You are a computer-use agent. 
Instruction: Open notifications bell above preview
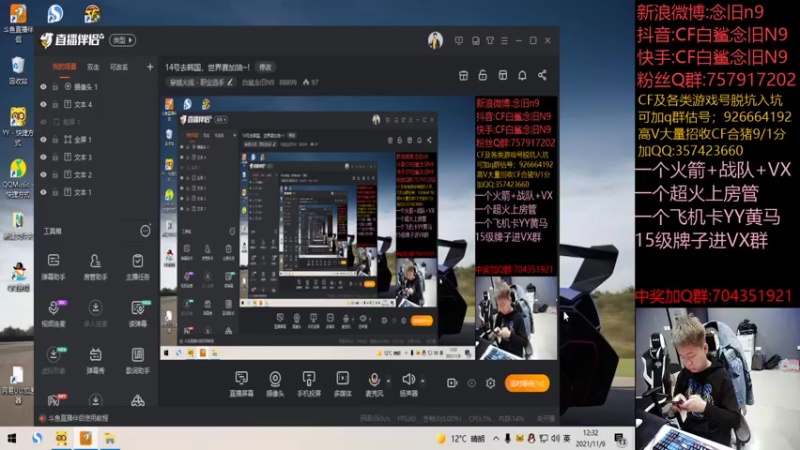(x=522, y=76)
